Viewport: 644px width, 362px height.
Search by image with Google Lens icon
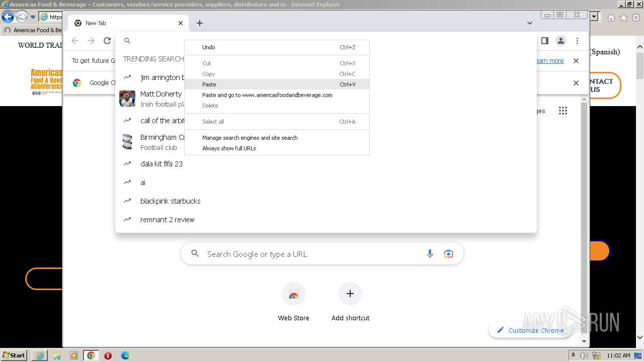[448, 254]
